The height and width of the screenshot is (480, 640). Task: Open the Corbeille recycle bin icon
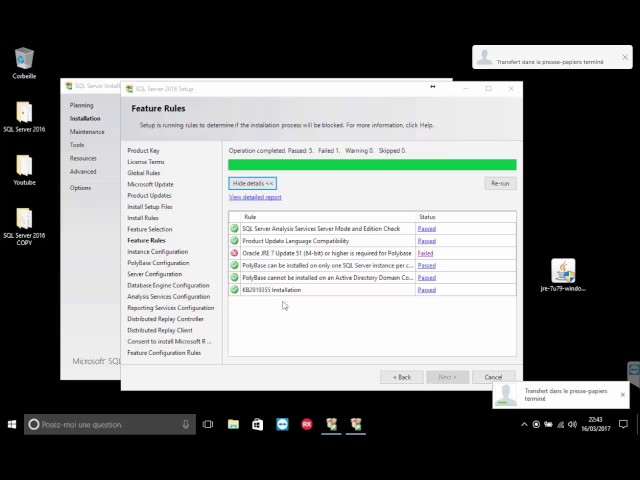pyautogui.click(x=24, y=63)
